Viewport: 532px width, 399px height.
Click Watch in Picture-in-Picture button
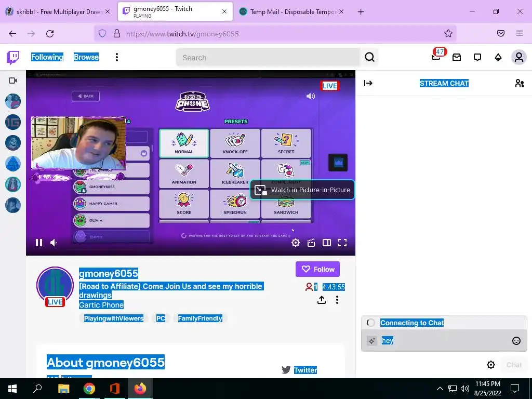click(x=302, y=190)
